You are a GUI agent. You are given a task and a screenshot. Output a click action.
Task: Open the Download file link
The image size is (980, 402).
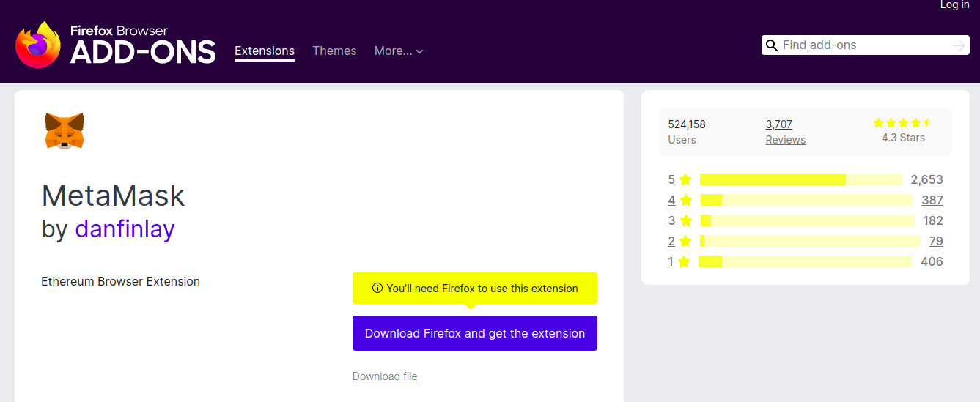coord(385,376)
